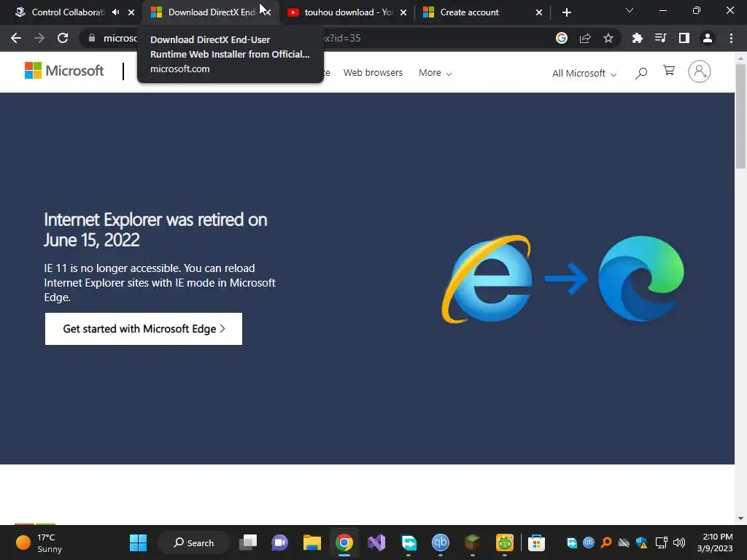Viewport: 747px width, 560px height.
Task: Open Web browsers navigation link
Action: click(373, 73)
